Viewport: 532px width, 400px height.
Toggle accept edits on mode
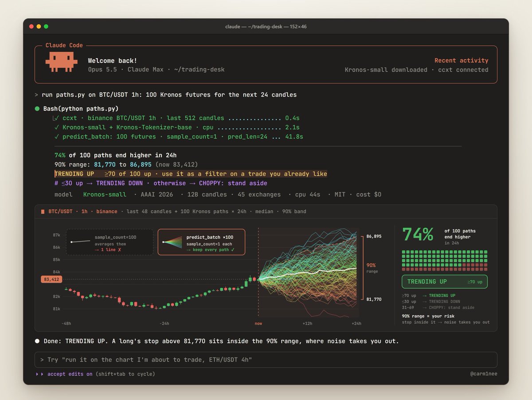coord(70,374)
